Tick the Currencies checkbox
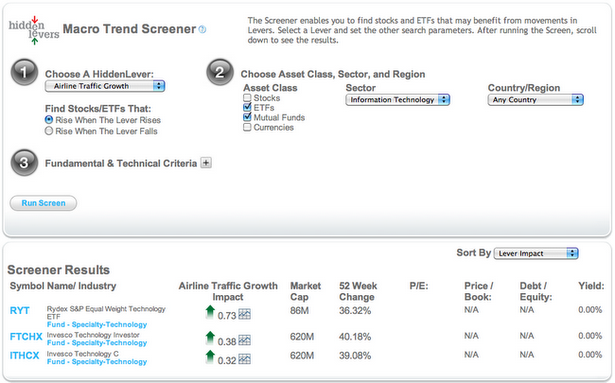The height and width of the screenshot is (383, 615). click(247, 127)
